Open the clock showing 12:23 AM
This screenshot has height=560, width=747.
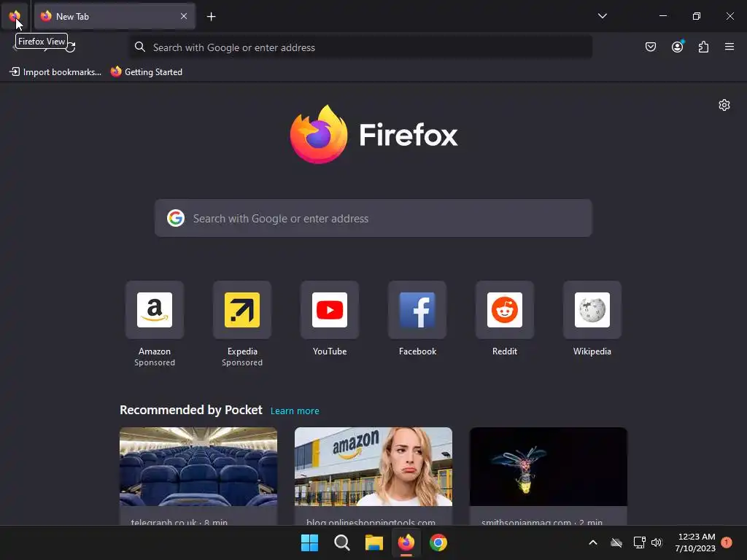coord(695,542)
